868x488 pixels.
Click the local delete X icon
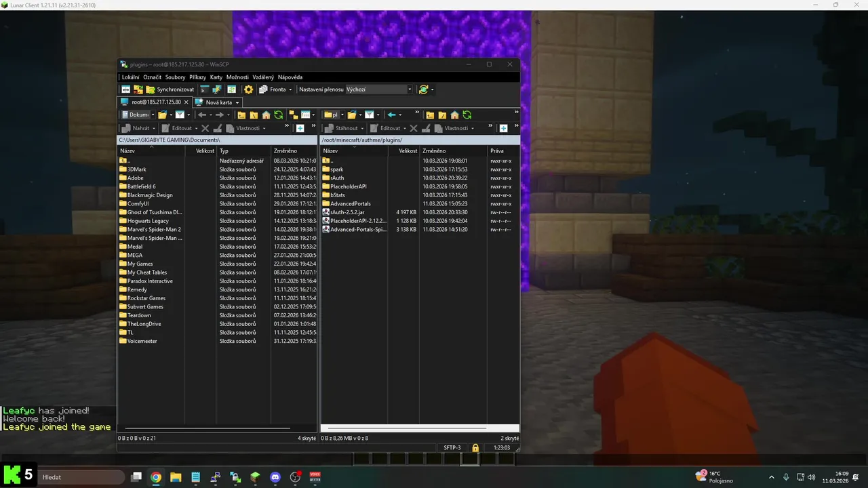[x=205, y=128]
